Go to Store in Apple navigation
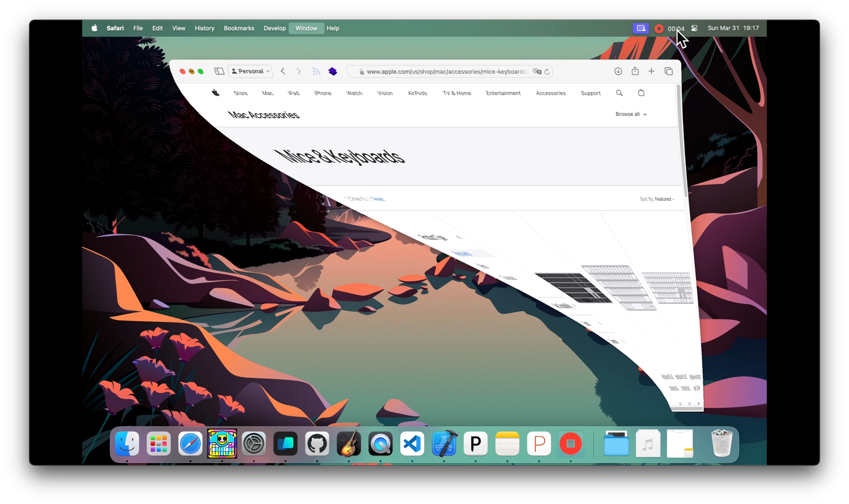Viewport: 849px width, 504px height. tap(240, 93)
